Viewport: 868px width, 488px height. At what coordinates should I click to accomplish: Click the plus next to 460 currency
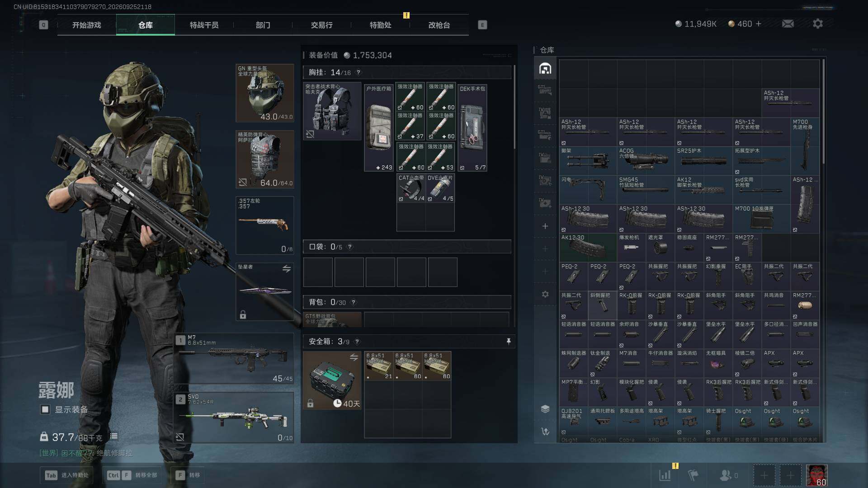click(x=759, y=23)
